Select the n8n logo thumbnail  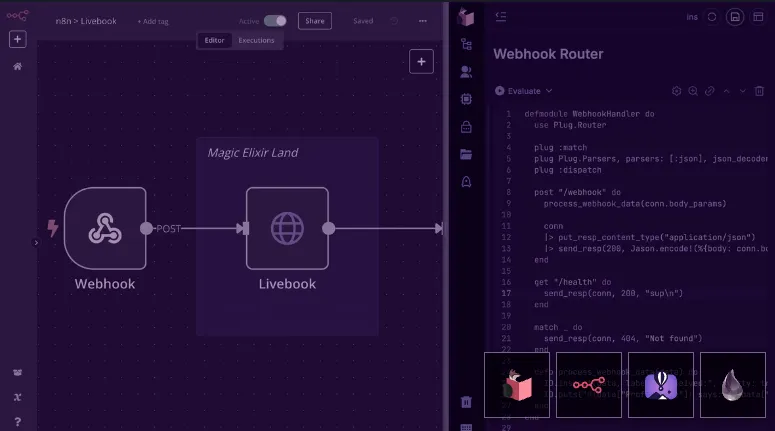tap(589, 385)
